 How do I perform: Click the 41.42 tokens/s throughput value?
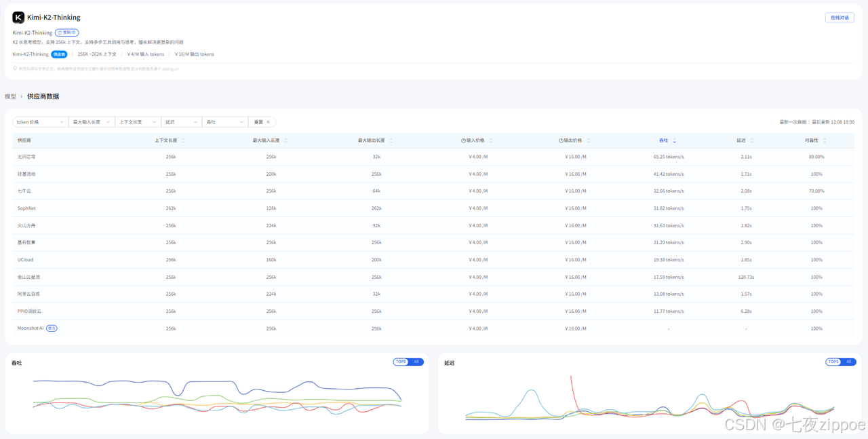pos(669,174)
